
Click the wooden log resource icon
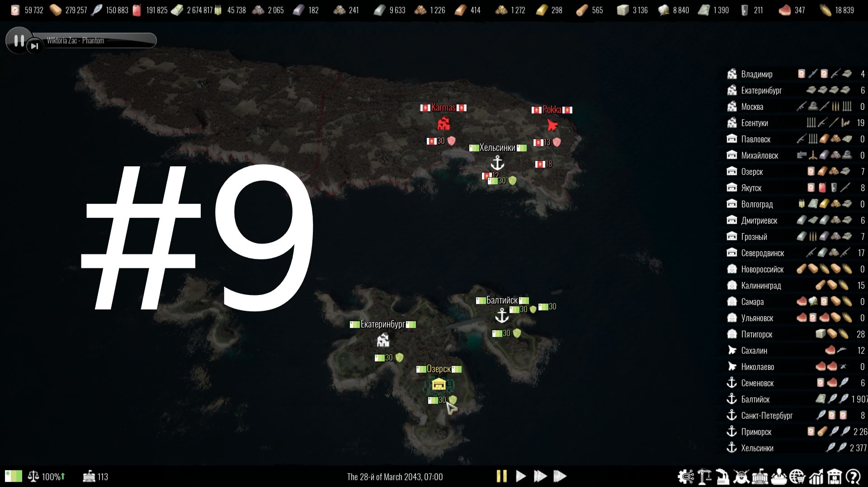(x=582, y=10)
